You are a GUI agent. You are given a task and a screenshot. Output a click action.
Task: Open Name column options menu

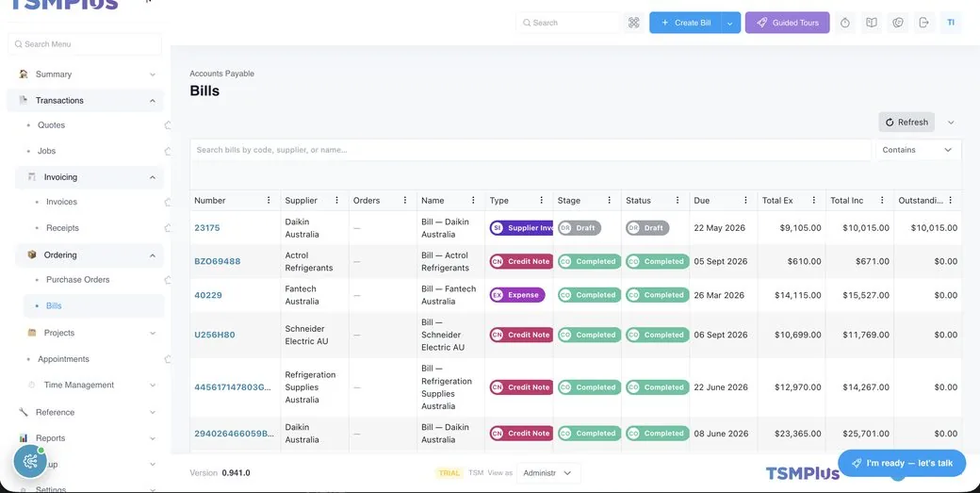pyautogui.click(x=473, y=201)
